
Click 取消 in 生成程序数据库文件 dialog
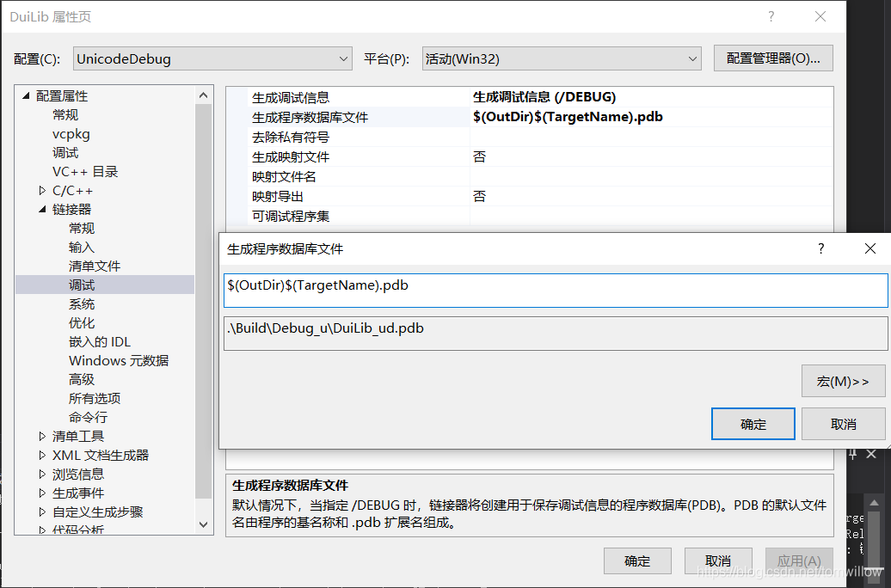pyautogui.click(x=843, y=424)
